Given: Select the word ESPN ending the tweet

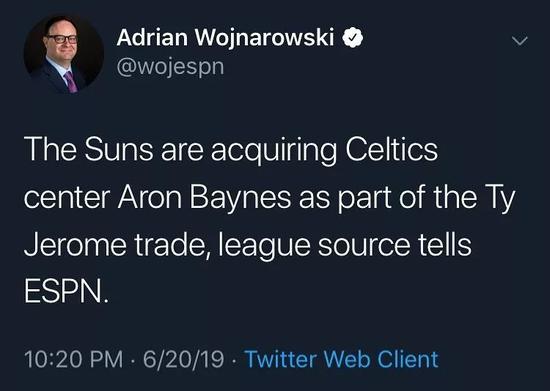Looking at the screenshot, I should pos(66,292).
